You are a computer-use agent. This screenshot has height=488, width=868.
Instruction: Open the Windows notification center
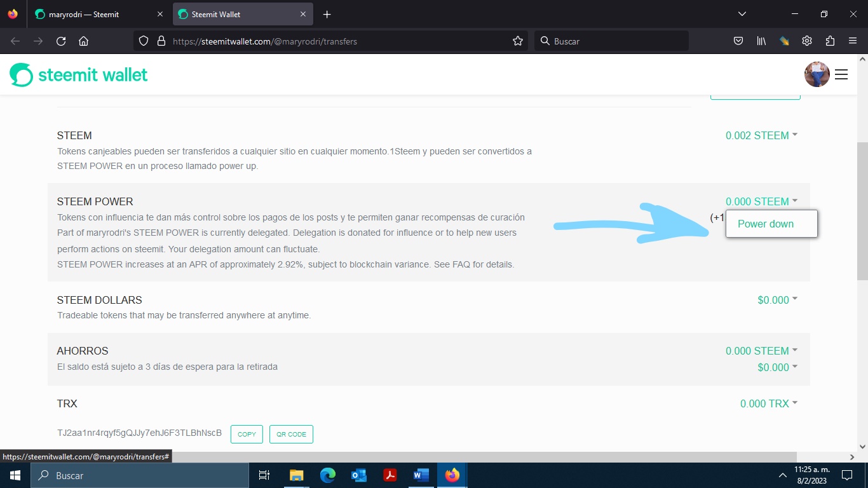[x=847, y=475]
